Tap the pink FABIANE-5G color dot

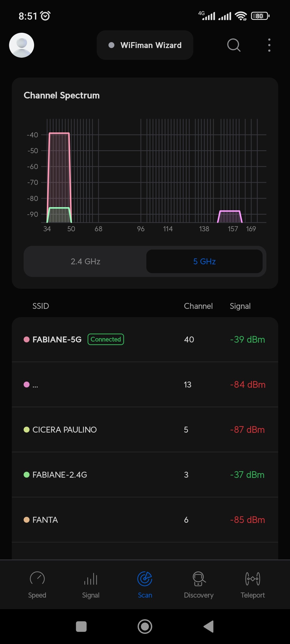pyautogui.click(x=27, y=339)
